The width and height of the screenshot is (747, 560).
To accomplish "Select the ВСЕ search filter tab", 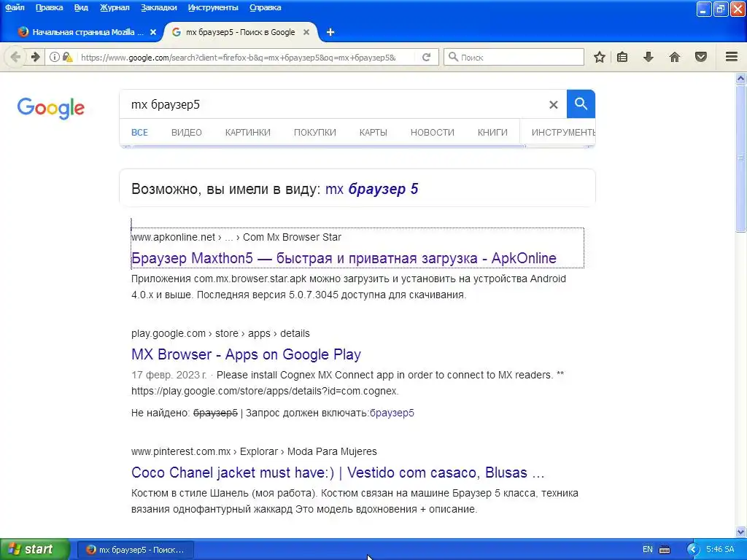I will [139, 133].
